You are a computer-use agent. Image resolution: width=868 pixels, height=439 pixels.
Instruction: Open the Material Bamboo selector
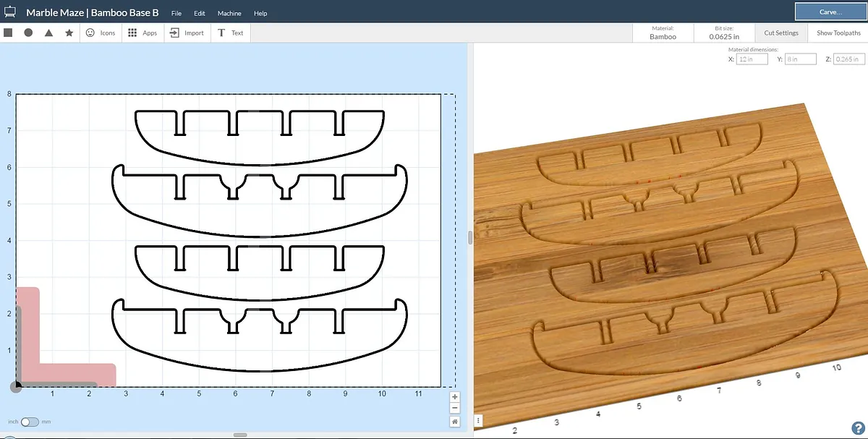tap(663, 33)
